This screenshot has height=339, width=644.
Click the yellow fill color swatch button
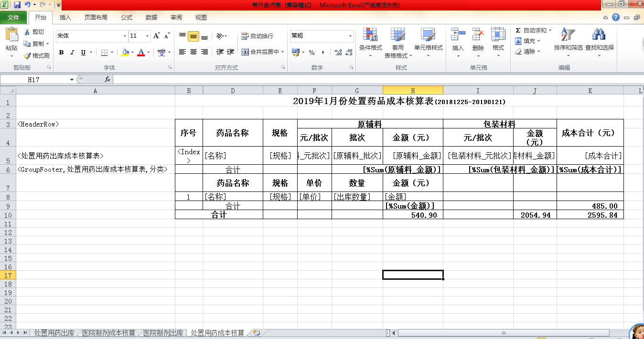pyautogui.click(x=125, y=53)
